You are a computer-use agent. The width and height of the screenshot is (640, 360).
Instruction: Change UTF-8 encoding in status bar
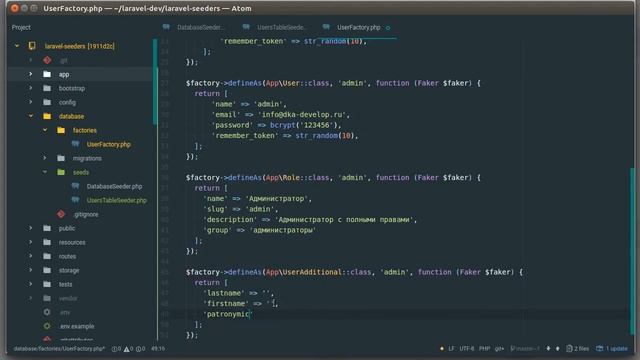click(467, 349)
